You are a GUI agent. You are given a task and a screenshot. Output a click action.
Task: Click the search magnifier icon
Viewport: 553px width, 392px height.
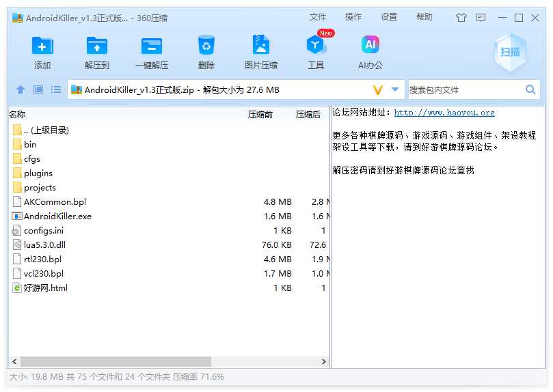pyautogui.click(x=530, y=89)
